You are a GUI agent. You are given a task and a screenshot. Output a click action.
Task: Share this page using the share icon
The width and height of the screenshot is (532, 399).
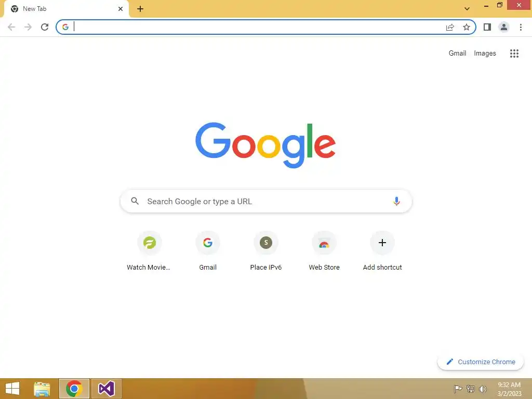coord(450,27)
